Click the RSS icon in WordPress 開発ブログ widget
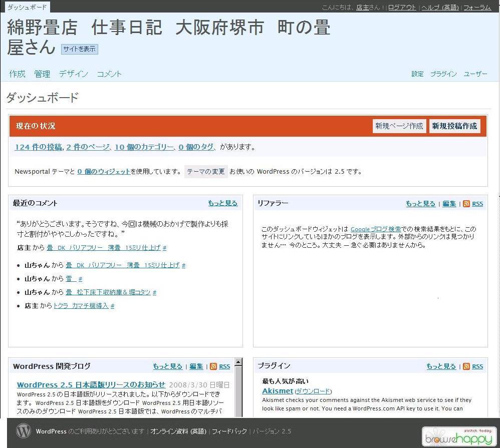The height and width of the screenshot is (448, 500). pyautogui.click(x=213, y=366)
